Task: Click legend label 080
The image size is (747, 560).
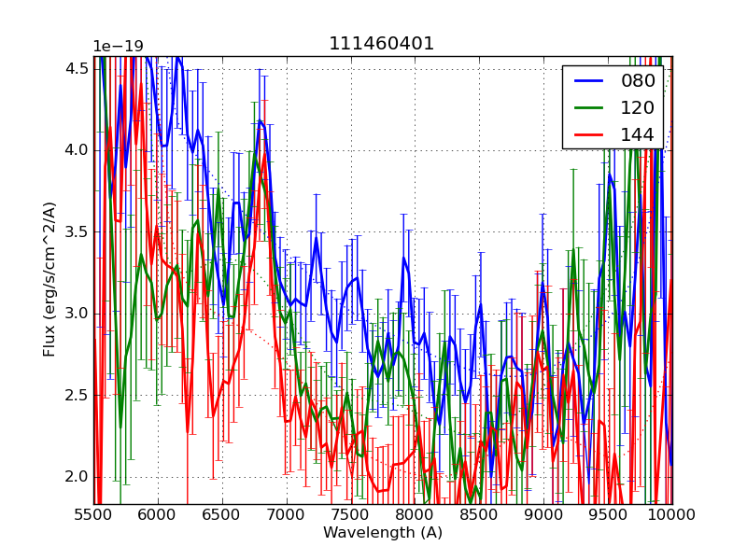Action: (639, 80)
